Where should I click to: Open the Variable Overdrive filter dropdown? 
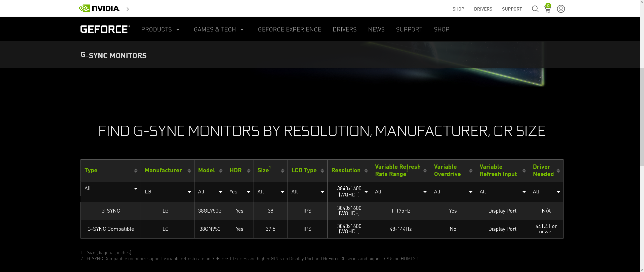(453, 192)
